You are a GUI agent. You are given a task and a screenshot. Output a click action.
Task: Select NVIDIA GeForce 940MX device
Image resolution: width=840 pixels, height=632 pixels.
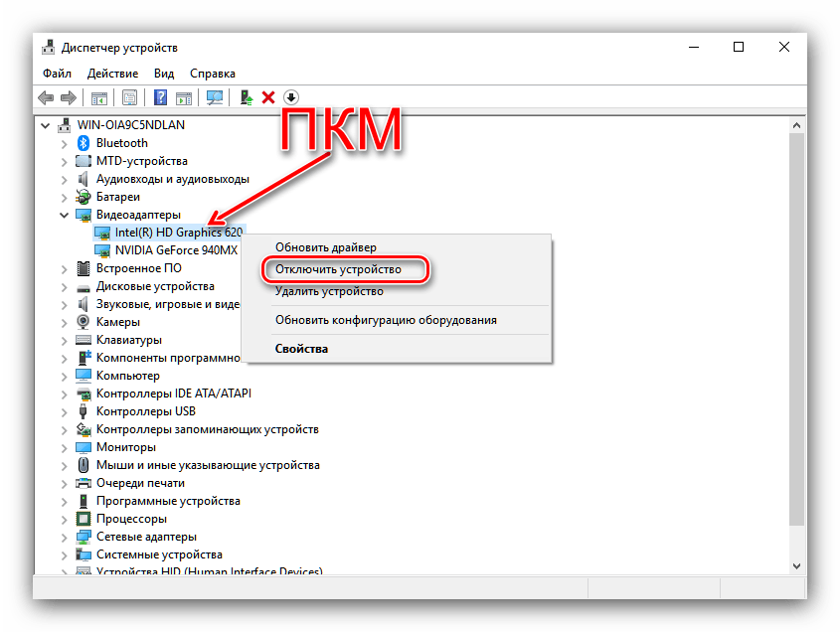point(177,250)
